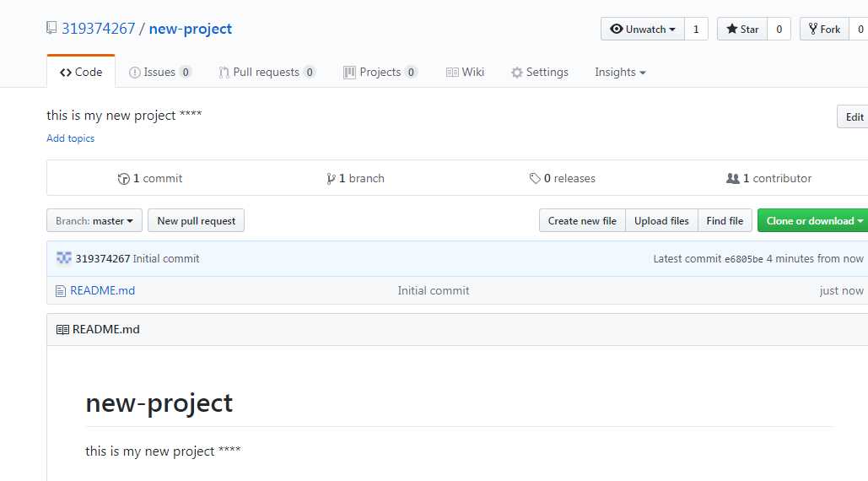Click Find file button
The image size is (868, 481).
click(x=725, y=220)
